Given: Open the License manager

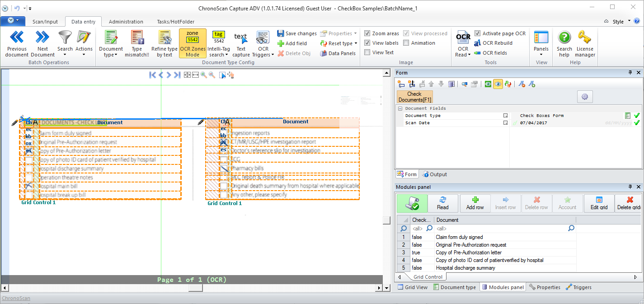Looking at the screenshot, I should 585,38.
